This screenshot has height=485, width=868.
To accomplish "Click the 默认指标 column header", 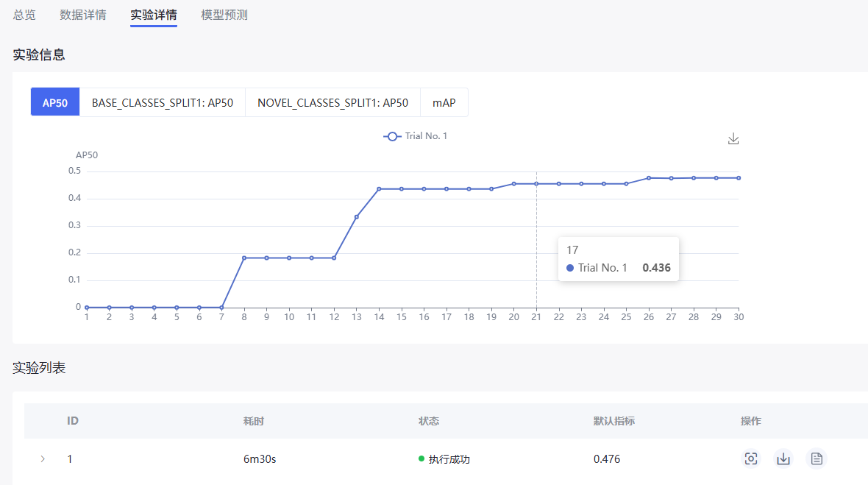I will click(x=614, y=421).
